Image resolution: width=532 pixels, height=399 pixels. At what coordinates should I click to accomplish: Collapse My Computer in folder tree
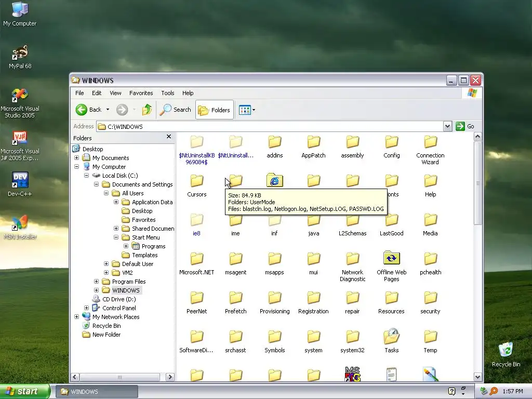click(x=77, y=167)
